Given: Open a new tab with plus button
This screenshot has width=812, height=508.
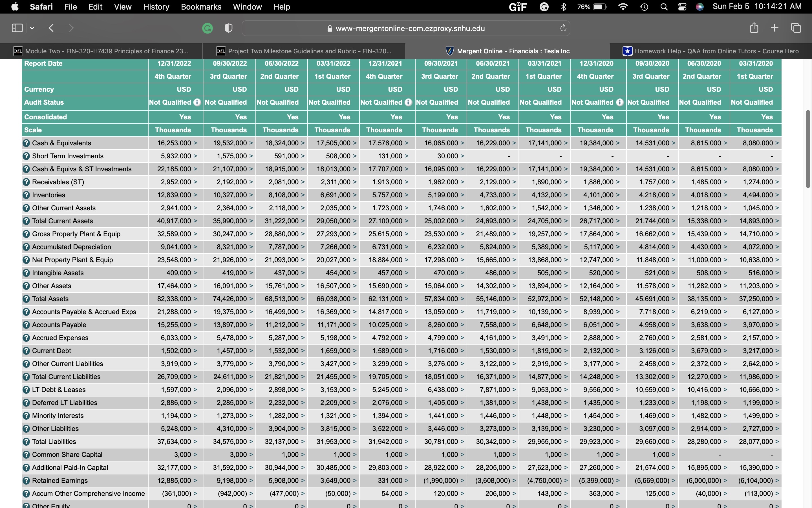Looking at the screenshot, I should [775, 28].
